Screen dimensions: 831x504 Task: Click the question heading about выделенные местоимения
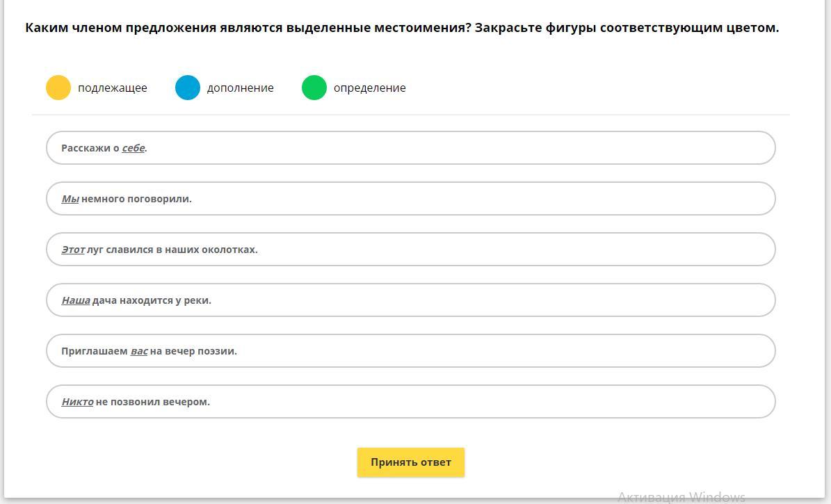(x=402, y=28)
